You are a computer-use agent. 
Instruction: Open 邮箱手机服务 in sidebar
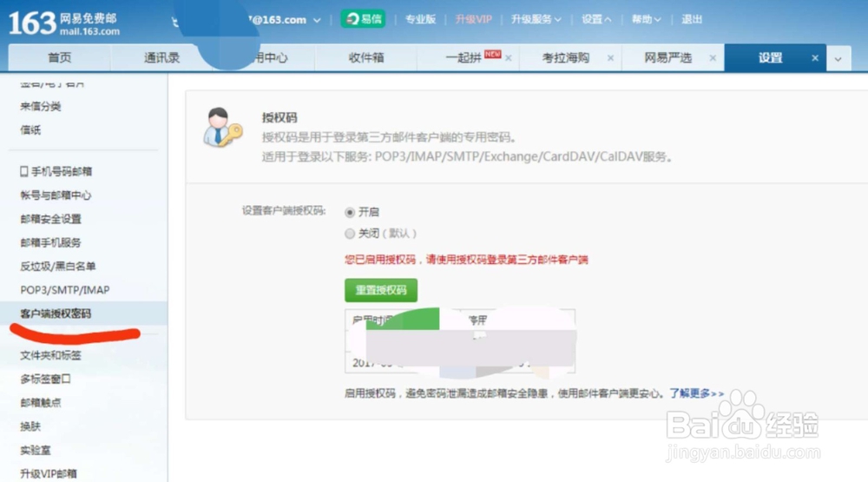point(50,242)
